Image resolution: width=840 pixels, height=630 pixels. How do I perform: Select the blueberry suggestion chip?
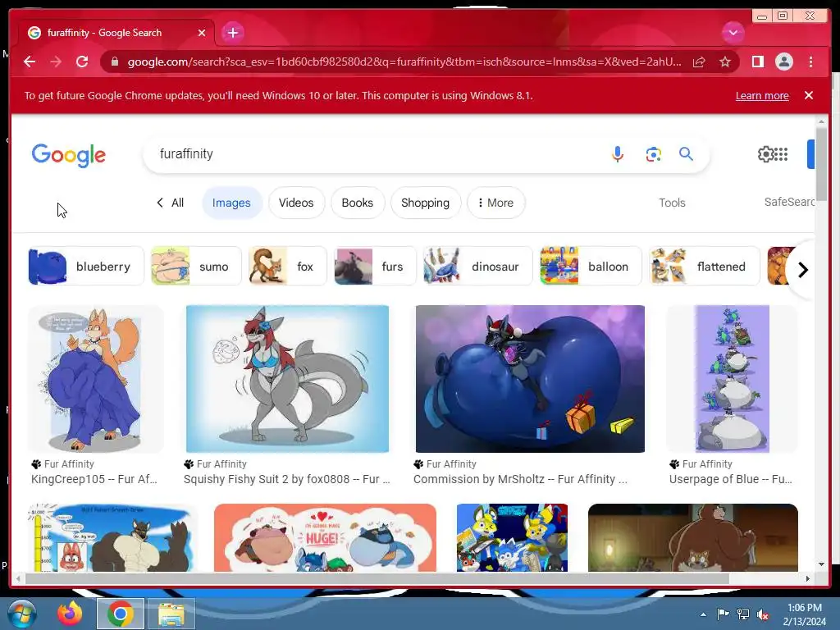coord(85,267)
